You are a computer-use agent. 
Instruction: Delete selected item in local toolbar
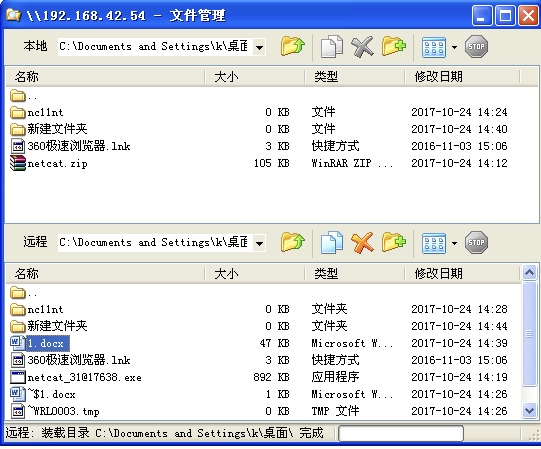362,46
